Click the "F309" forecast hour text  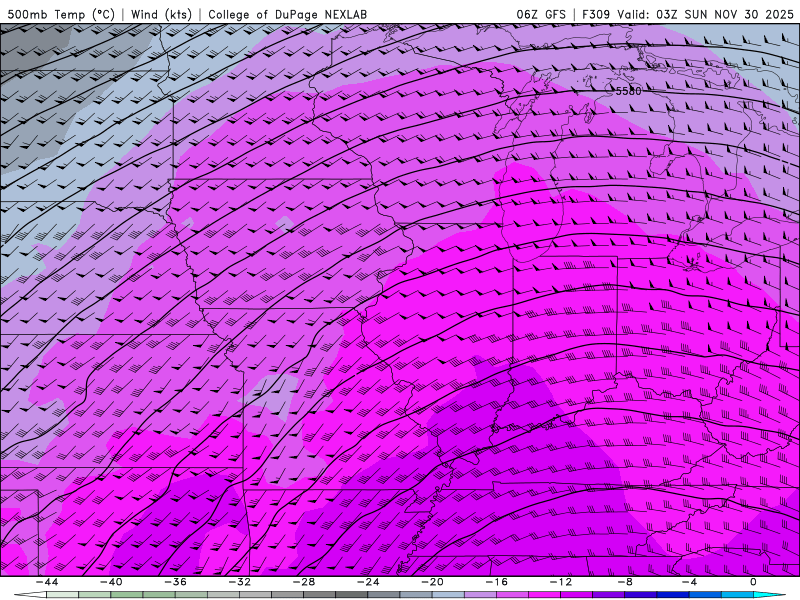[596, 14]
